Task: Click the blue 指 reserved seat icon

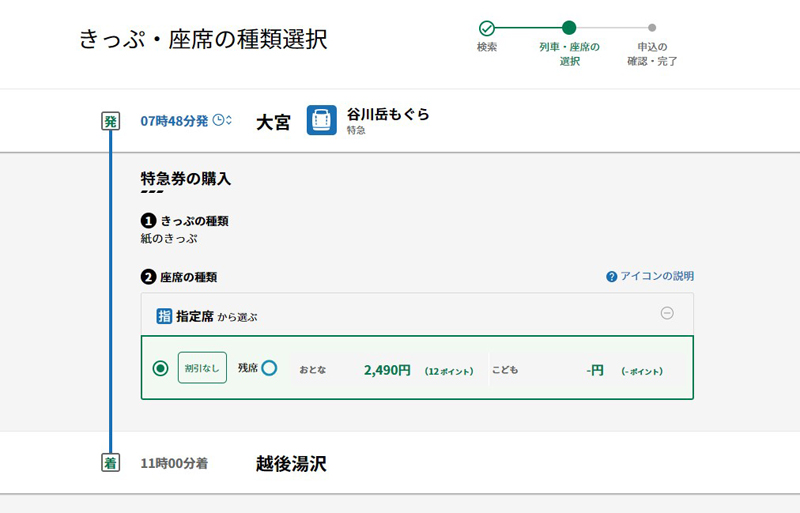Action: [165, 316]
